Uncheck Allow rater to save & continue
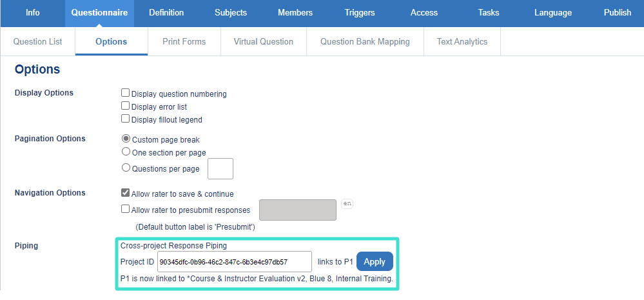Screen dimensions: 644x300 coord(126,193)
